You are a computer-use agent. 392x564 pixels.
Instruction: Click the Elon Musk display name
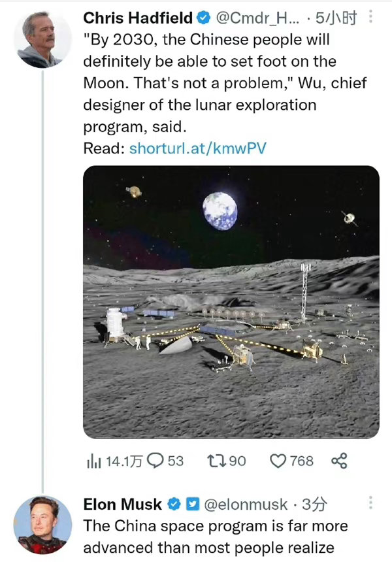(x=123, y=504)
